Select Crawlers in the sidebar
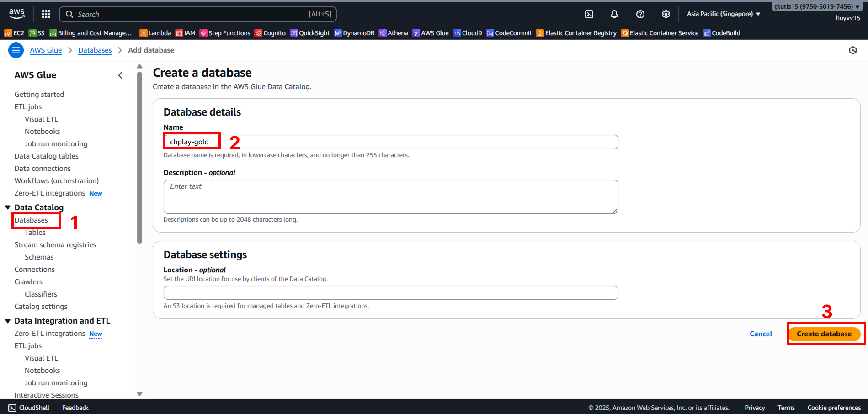 28,282
